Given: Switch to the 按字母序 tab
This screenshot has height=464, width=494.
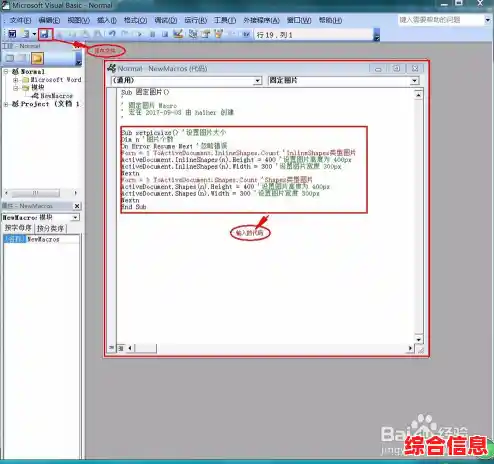Looking at the screenshot, I should coord(18,228).
